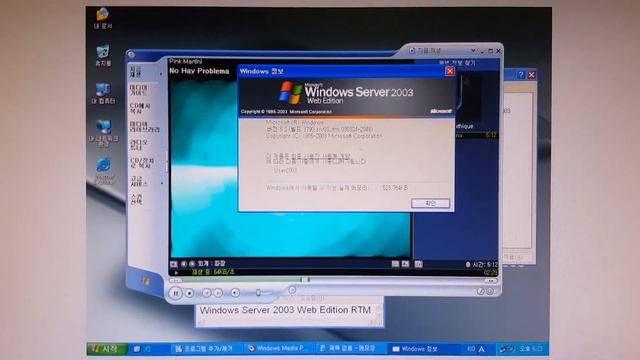Viewport: 640px width, 360px height.
Task: Click the KO language indicator
Action: [x=471, y=349]
